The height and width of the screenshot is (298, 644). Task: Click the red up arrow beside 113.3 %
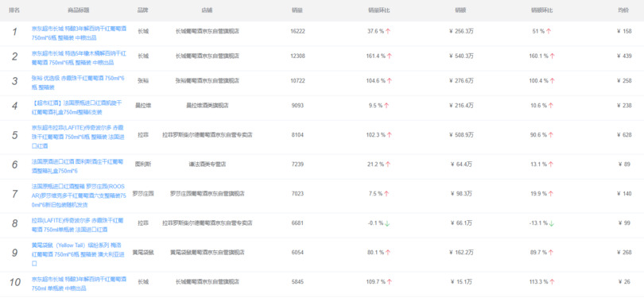point(552,282)
